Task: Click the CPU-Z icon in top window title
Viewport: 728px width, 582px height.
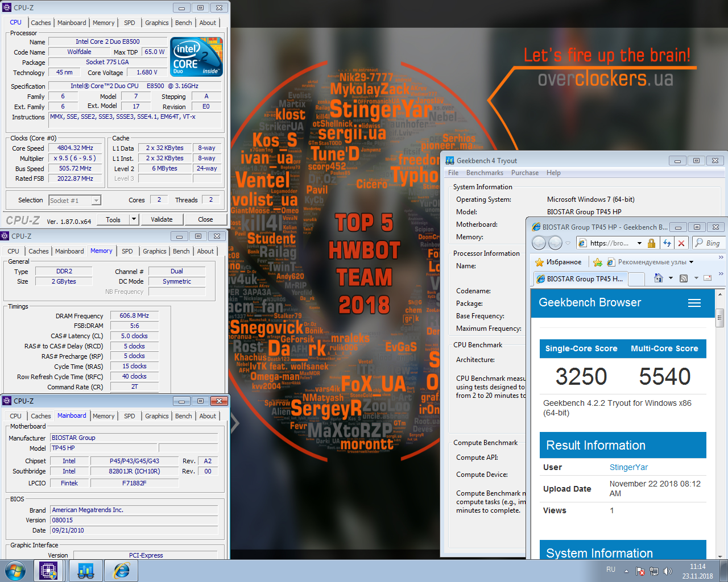Action: 8,7
